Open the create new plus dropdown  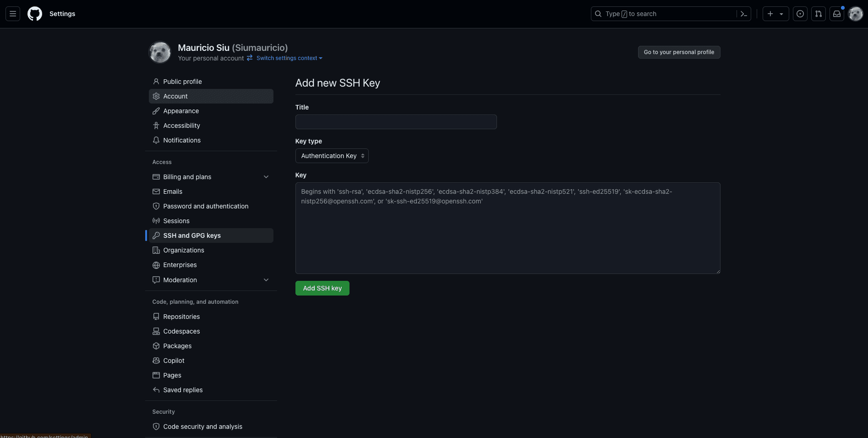click(775, 14)
